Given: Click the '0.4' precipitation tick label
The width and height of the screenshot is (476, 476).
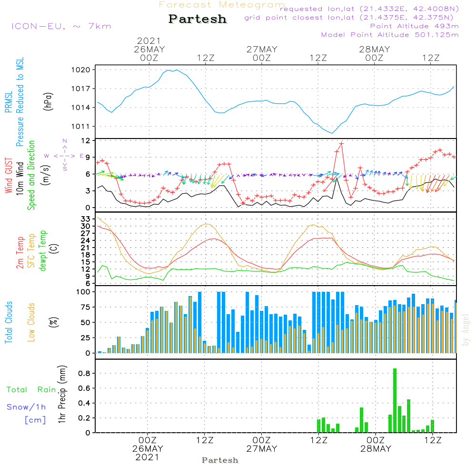Looking at the screenshot, I should pos(84,403).
